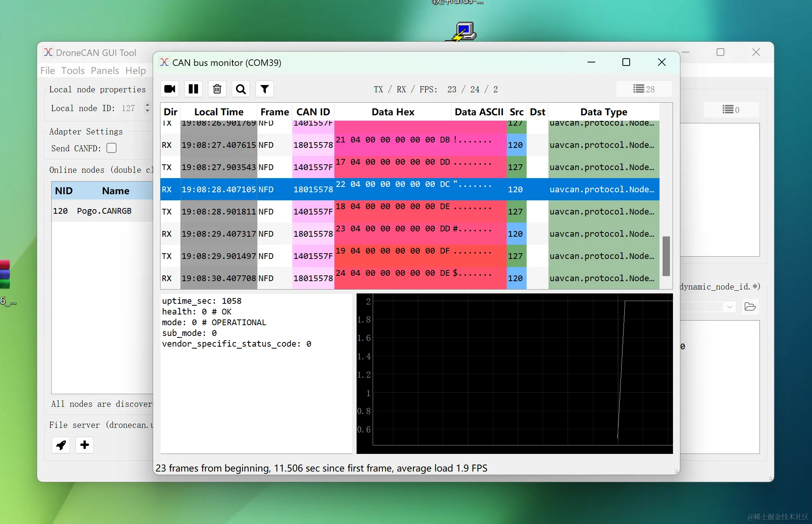Open the Panels menu

105,71
